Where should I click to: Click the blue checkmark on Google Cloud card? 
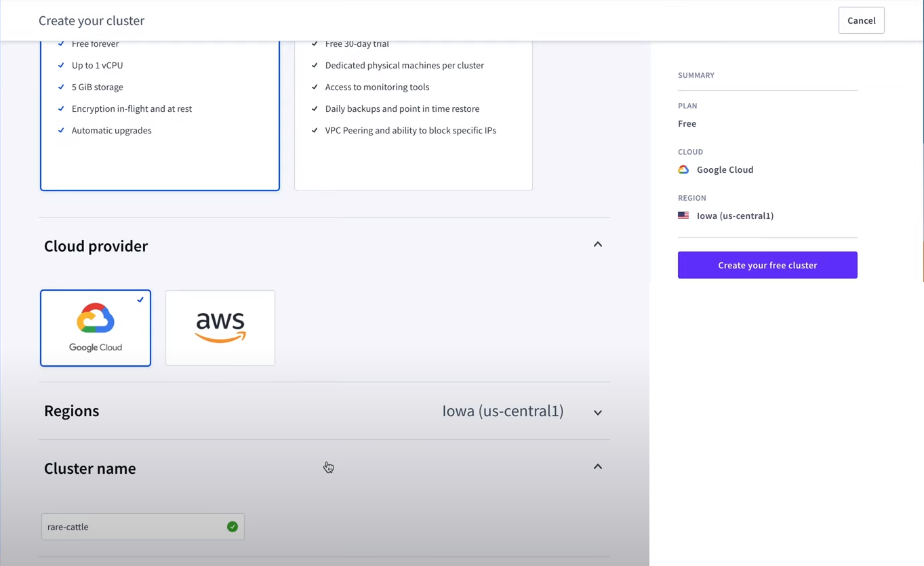pyautogui.click(x=140, y=300)
